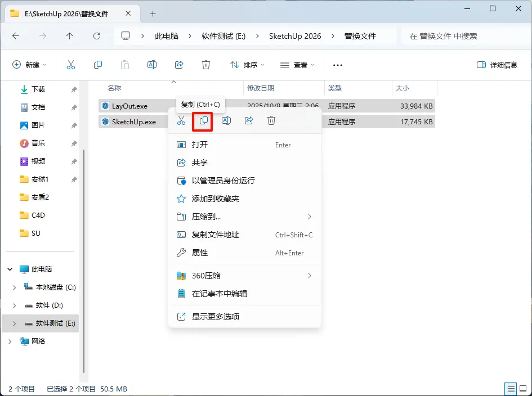Image resolution: width=532 pixels, height=396 pixels.
Task: Expand the 本地磁盘 (C:) node
Action: tap(14, 287)
